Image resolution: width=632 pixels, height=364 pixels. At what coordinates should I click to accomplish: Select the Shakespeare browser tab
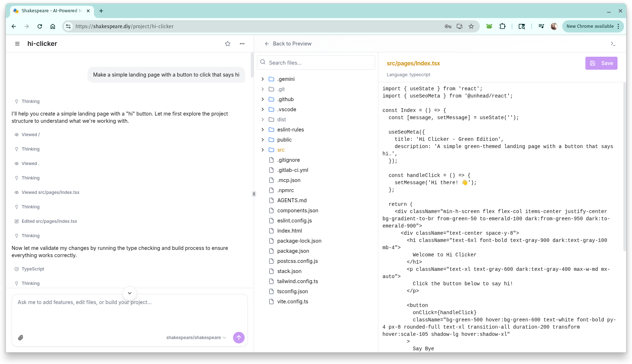50,10
